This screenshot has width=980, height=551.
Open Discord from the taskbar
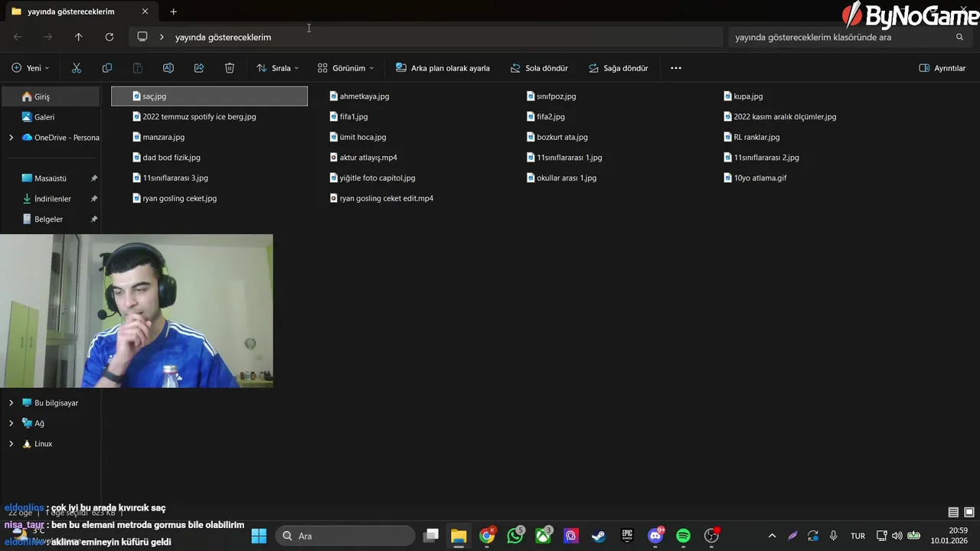(655, 536)
